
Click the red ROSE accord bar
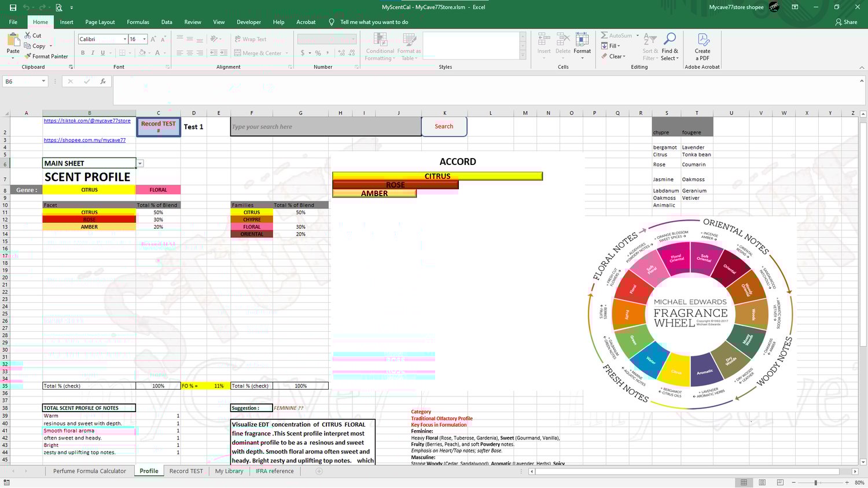click(395, 185)
